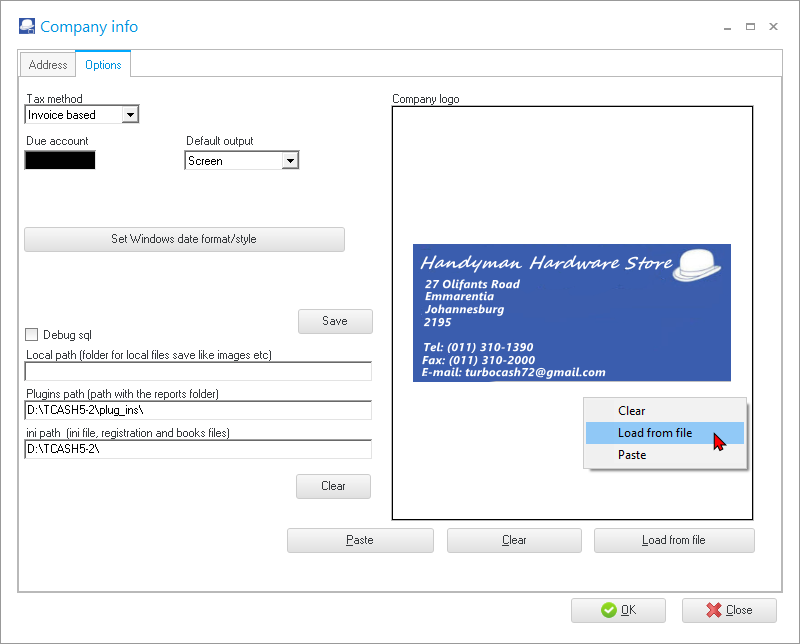
Task: Open the Tax method dropdown
Action: 129,115
